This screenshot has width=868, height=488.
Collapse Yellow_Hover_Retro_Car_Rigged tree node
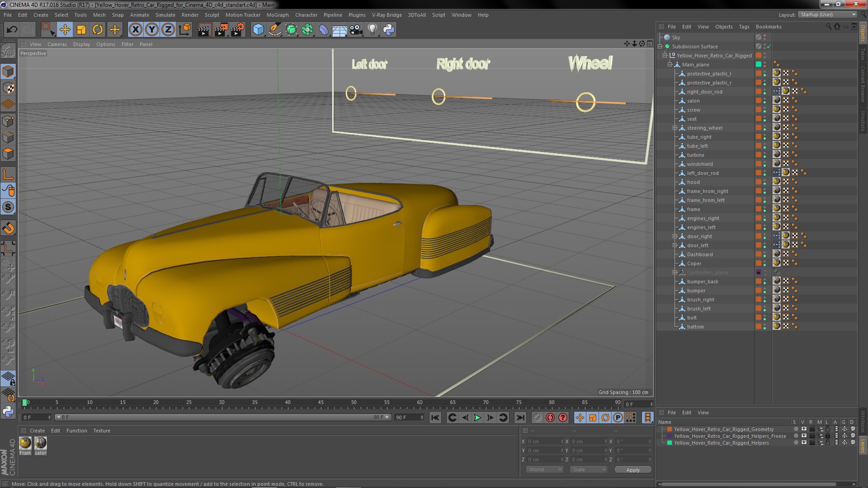pyautogui.click(x=665, y=56)
